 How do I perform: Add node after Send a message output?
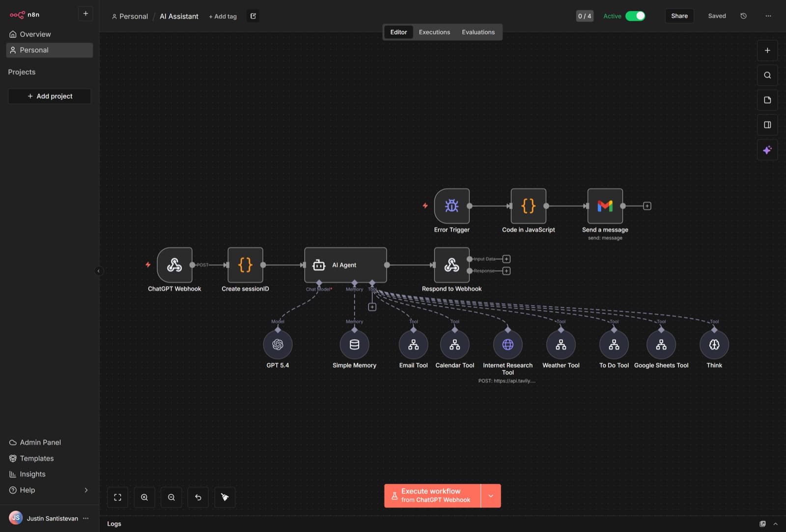click(647, 206)
